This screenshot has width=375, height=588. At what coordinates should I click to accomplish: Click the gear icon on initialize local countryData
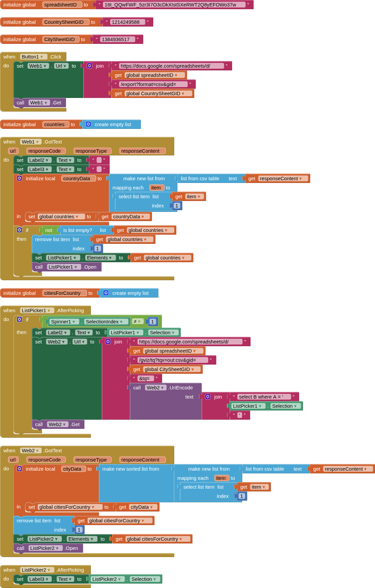[x=20, y=178]
